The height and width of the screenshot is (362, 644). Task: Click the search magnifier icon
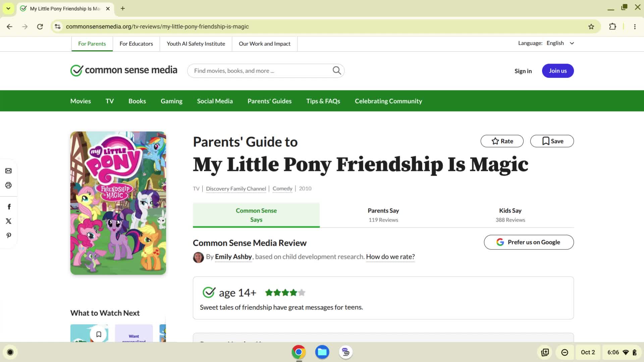[337, 70]
